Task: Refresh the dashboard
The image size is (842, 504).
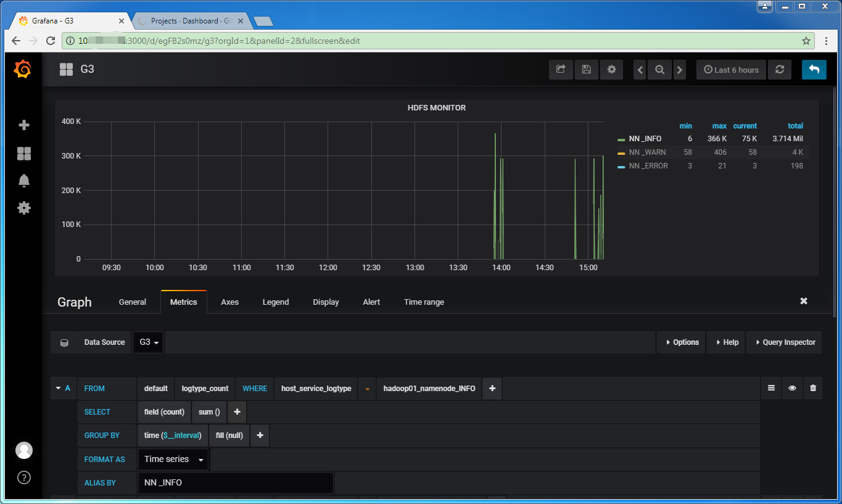Action: point(780,70)
